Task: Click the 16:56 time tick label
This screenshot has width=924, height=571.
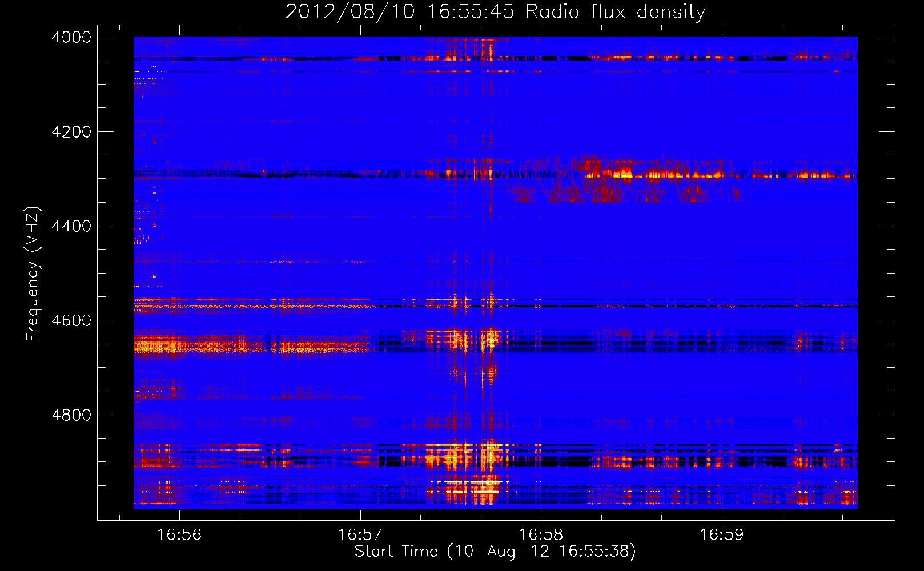Action: pyautogui.click(x=179, y=535)
